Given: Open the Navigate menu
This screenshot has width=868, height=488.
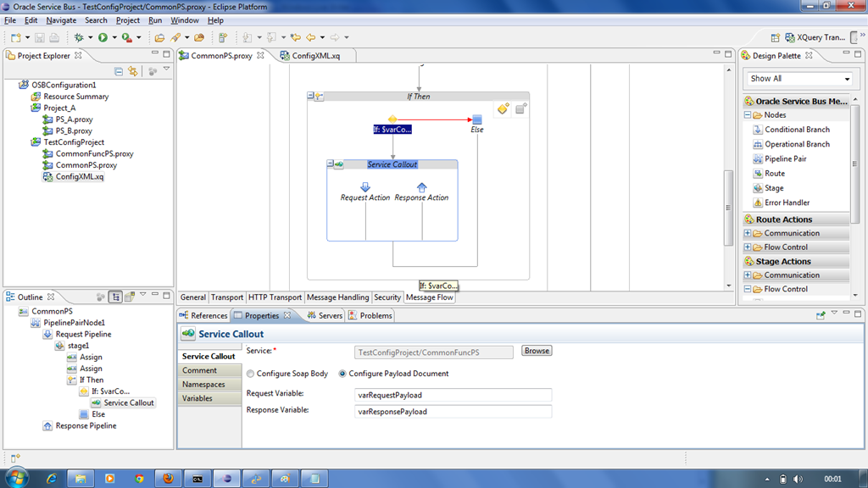Looking at the screenshot, I should [x=61, y=20].
